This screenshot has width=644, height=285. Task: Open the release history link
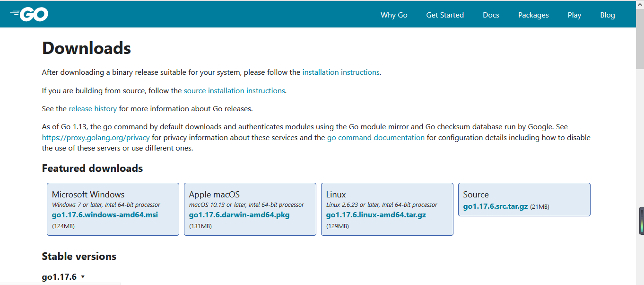[93, 108]
